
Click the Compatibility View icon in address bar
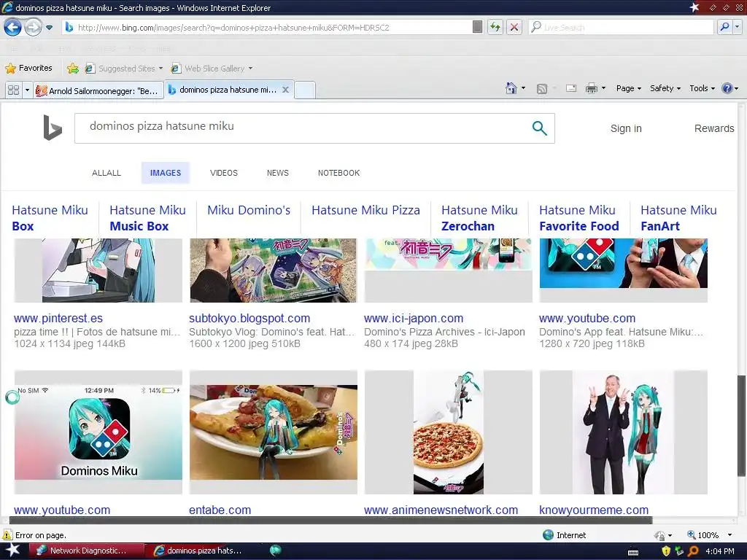477,27
